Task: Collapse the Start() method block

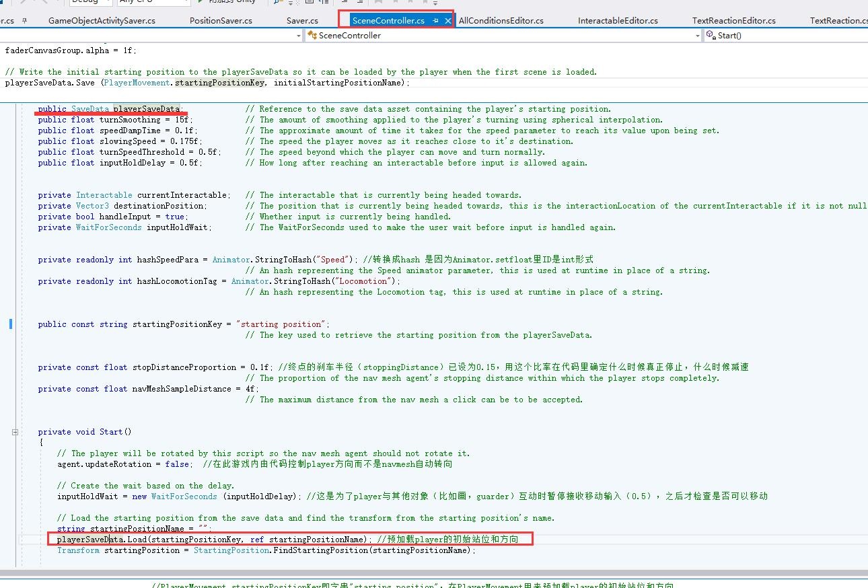Action: pos(15,432)
